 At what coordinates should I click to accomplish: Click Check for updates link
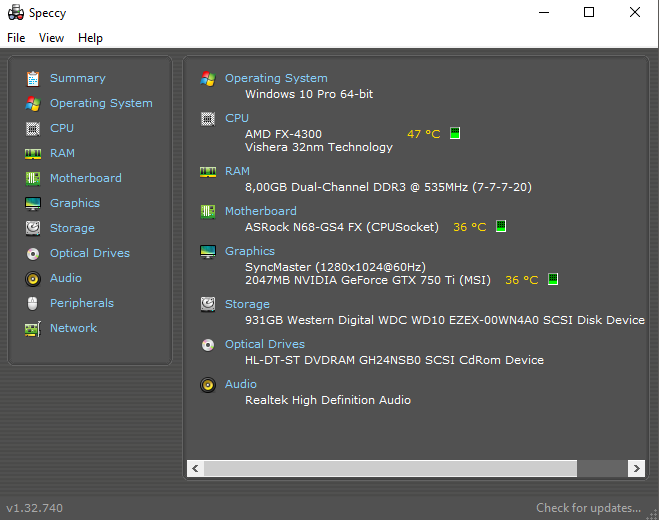tap(588, 508)
